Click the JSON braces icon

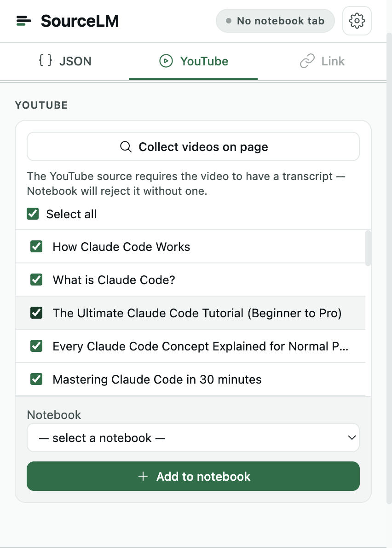pyautogui.click(x=46, y=60)
